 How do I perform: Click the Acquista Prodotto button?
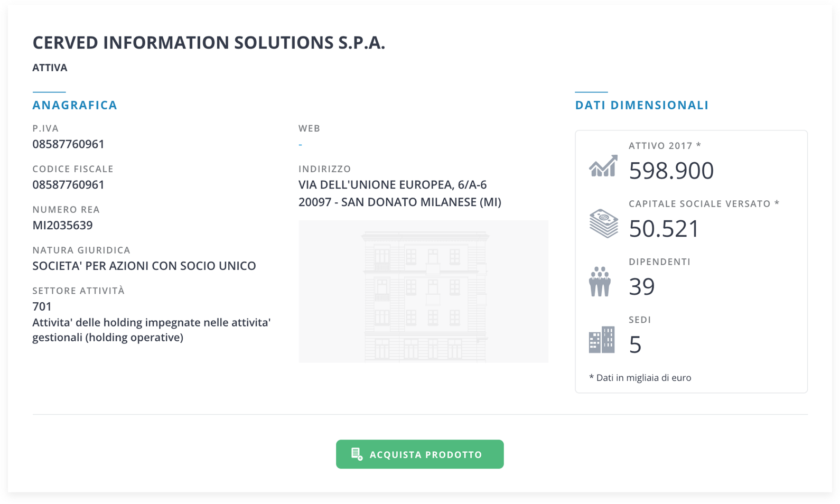419,454
